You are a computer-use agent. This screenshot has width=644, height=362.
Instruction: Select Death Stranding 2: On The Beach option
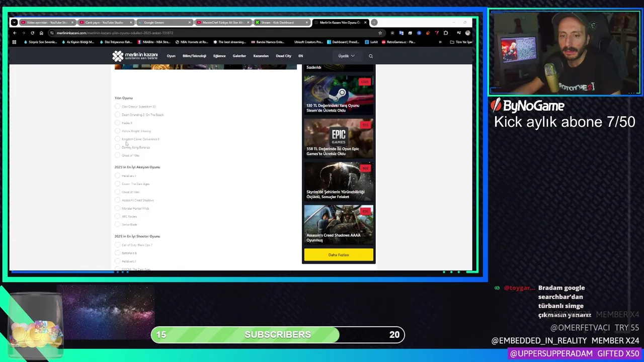tap(117, 115)
